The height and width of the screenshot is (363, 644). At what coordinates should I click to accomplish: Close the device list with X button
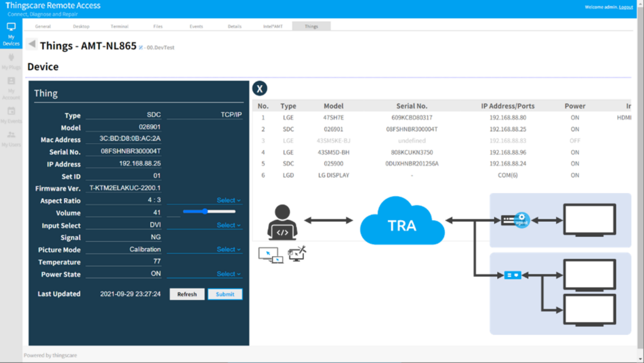(259, 88)
